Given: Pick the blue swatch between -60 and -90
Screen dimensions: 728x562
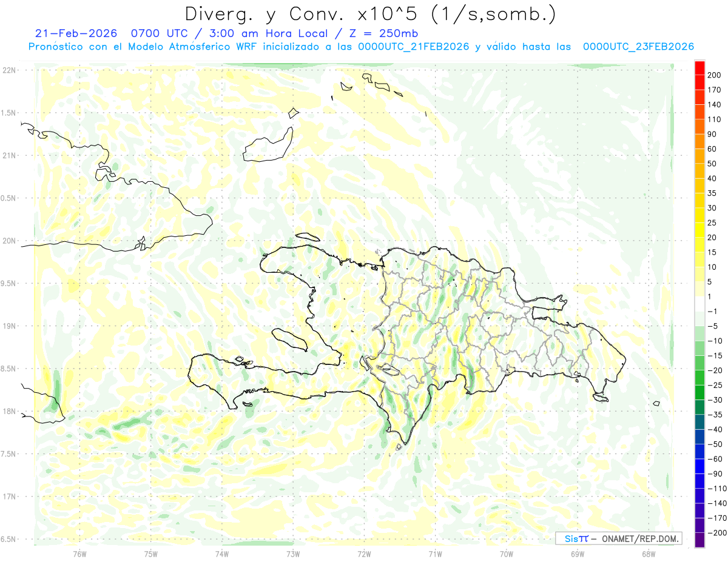Looking at the screenshot, I should pos(699,466).
